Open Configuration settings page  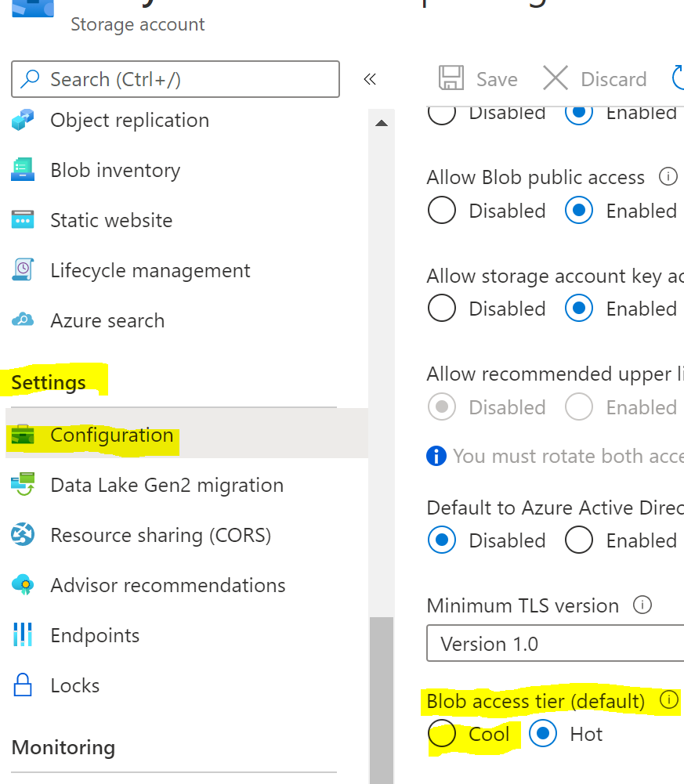click(x=186, y=433)
